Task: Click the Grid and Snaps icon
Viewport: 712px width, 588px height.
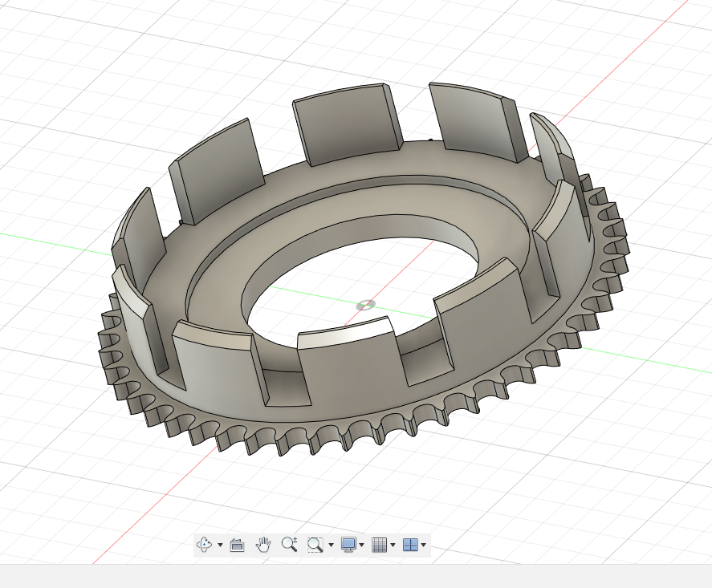Action: 380,545
